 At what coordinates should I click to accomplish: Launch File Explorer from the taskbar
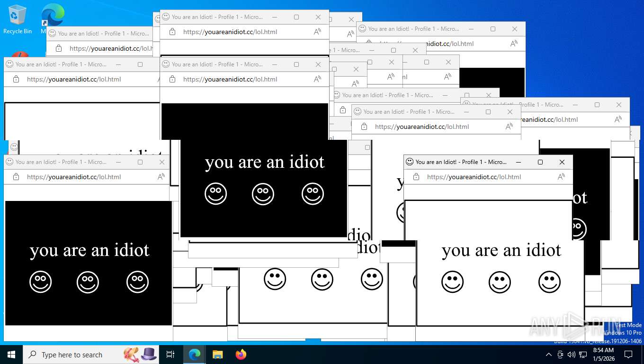(x=218, y=355)
